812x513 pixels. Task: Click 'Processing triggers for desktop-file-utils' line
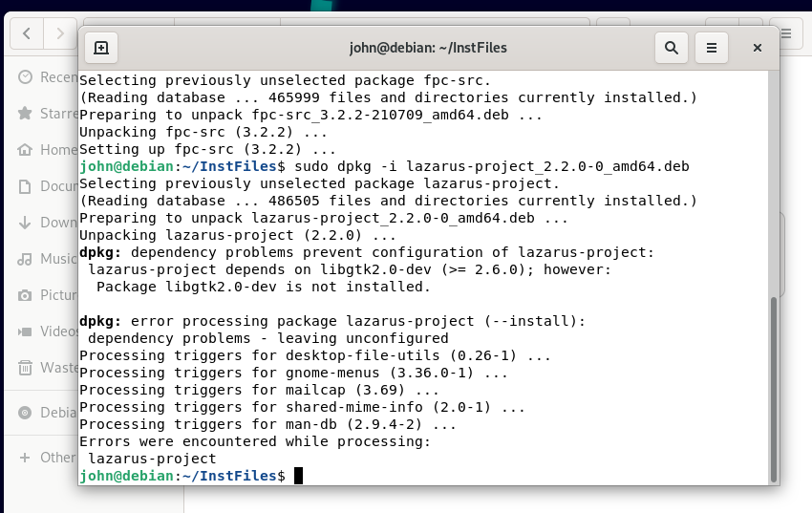(315, 355)
